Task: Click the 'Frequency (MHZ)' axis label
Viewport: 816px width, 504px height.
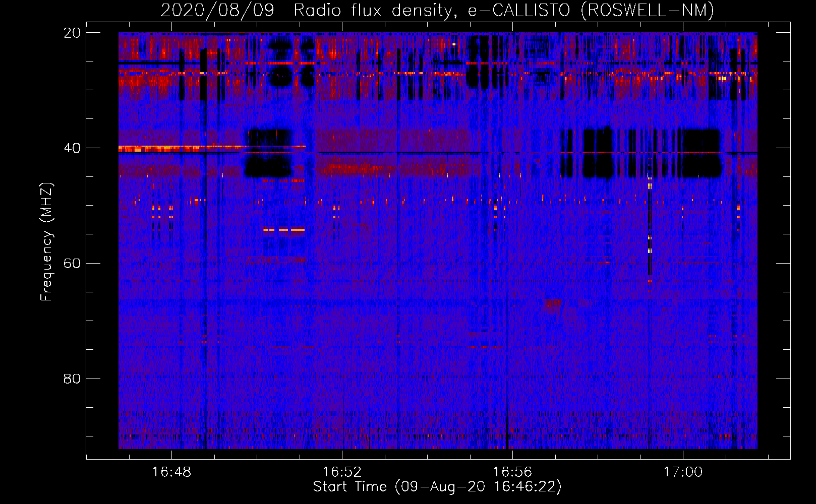Action: click(46, 242)
